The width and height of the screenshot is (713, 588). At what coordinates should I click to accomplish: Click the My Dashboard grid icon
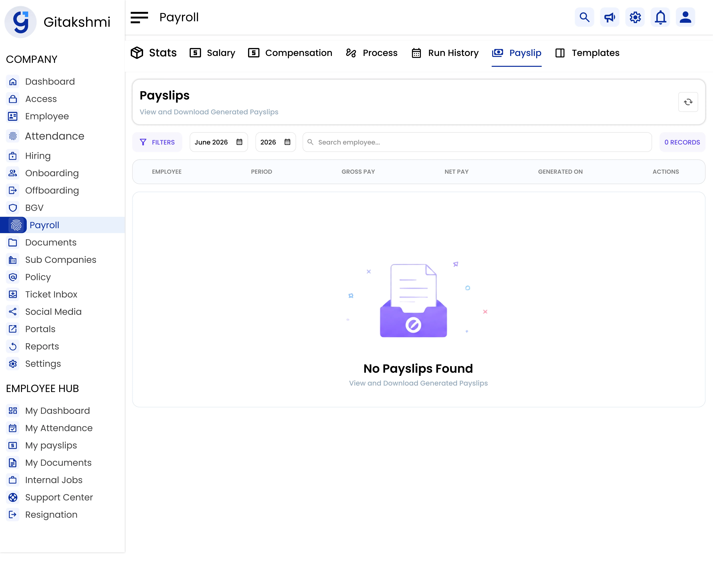[13, 411]
